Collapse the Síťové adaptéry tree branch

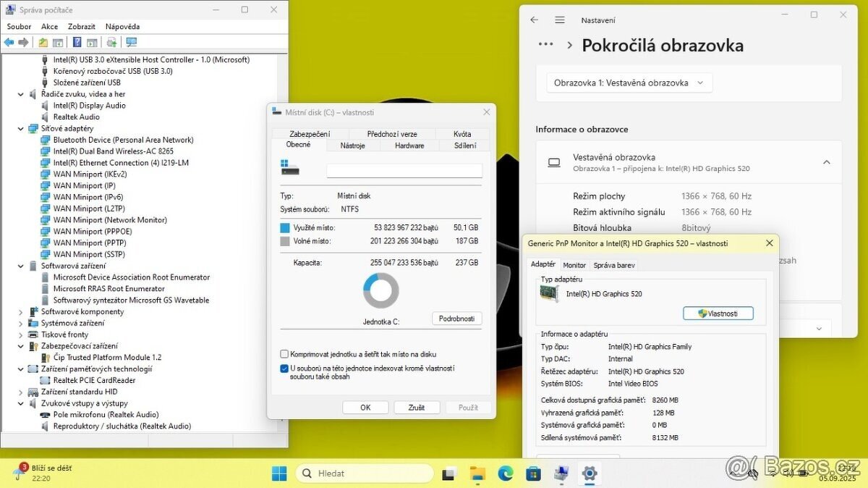tap(20, 128)
